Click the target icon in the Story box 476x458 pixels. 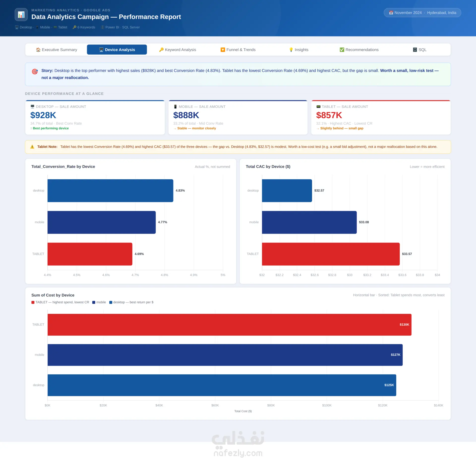[35, 71]
